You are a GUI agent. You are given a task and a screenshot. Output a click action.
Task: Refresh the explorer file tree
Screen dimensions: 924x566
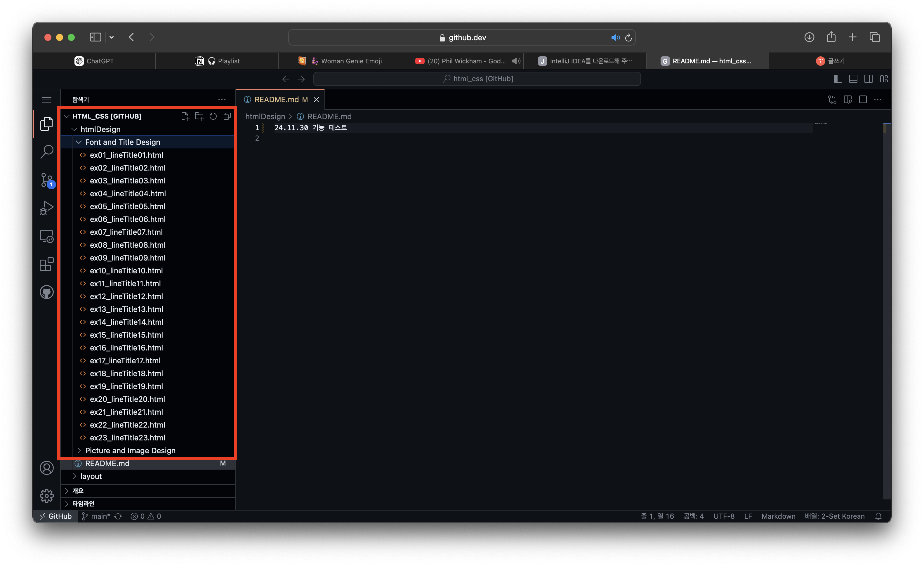[x=213, y=116]
